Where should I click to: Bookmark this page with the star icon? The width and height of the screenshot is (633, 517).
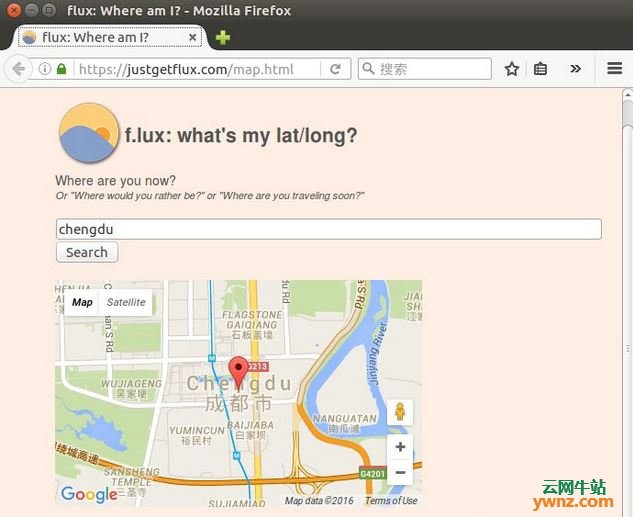[511, 69]
